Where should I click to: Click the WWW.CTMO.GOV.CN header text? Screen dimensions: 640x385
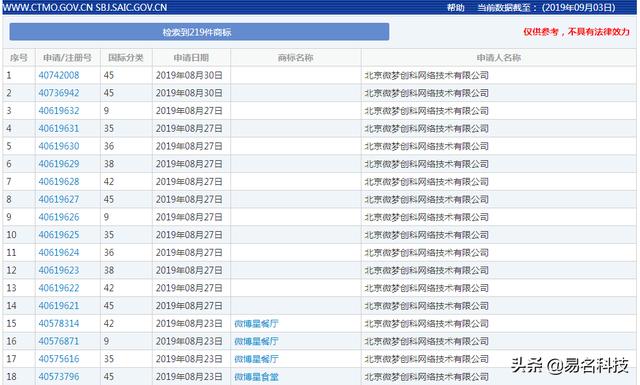[48, 8]
